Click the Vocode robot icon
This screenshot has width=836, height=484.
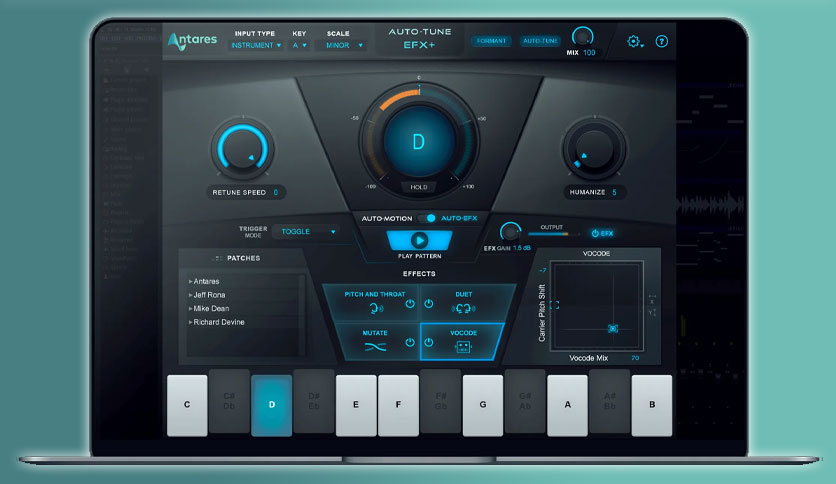(463, 347)
